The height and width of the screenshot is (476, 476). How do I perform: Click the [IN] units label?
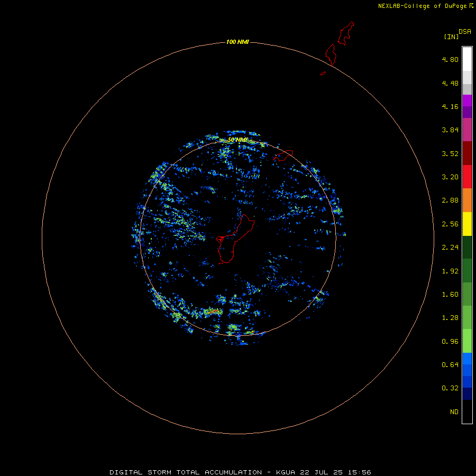tap(451, 36)
